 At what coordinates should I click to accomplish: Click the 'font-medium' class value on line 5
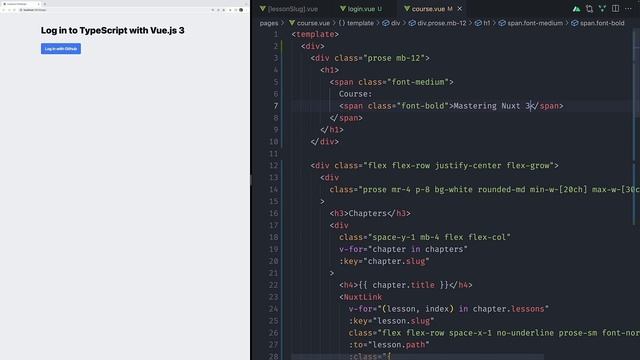(x=418, y=82)
